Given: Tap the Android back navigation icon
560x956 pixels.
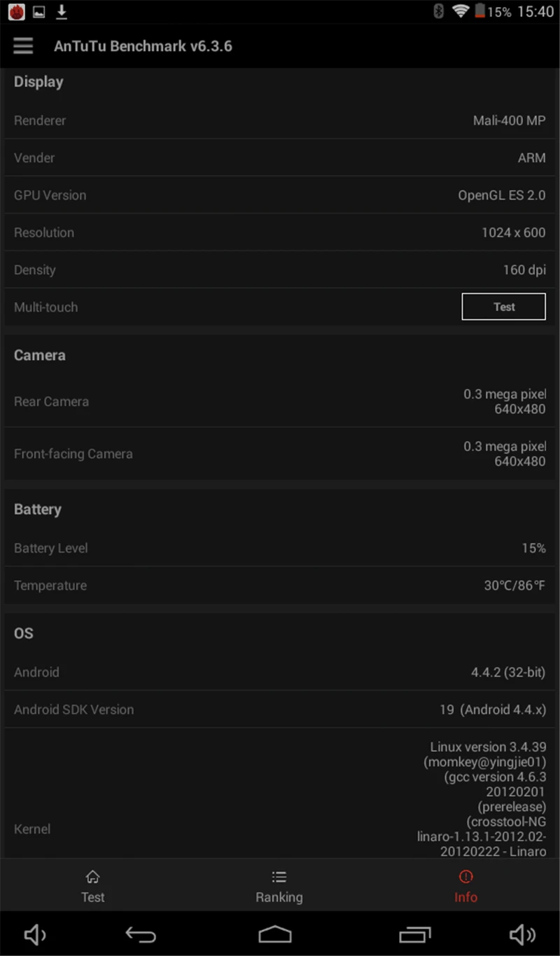Looking at the screenshot, I should click(x=141, y=934).
